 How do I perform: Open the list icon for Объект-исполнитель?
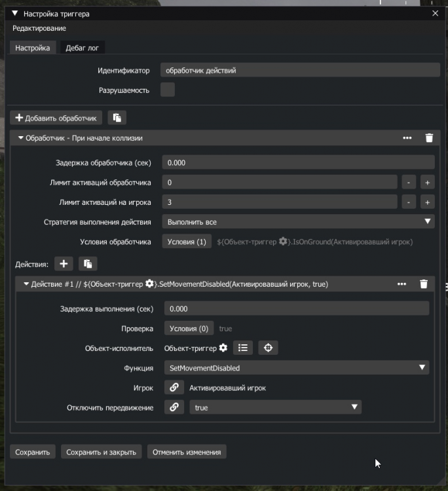243,348
